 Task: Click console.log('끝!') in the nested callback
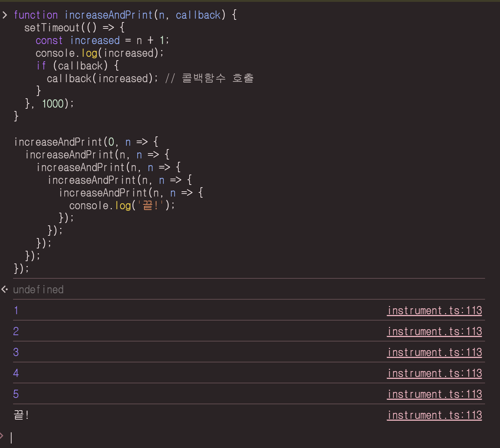pyautogui.click(x=122, y=205)
